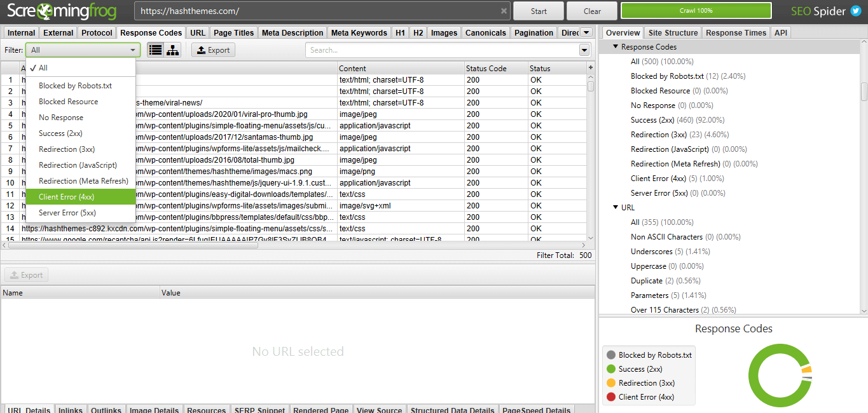Select Parameters (5) in URL overview
This screenshot has width=868, height=413.
coord(668,295)
